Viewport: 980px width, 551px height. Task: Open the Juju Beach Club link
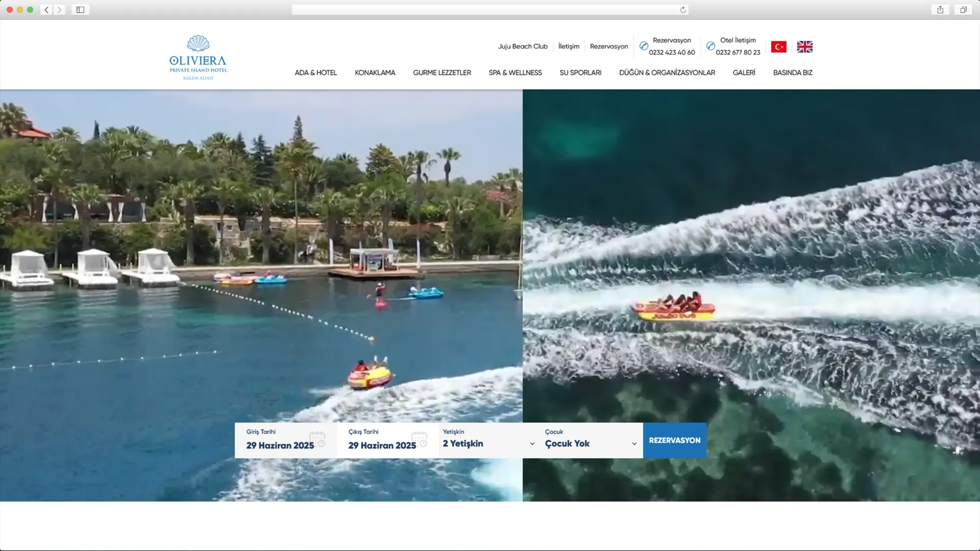tap(523, 46)
